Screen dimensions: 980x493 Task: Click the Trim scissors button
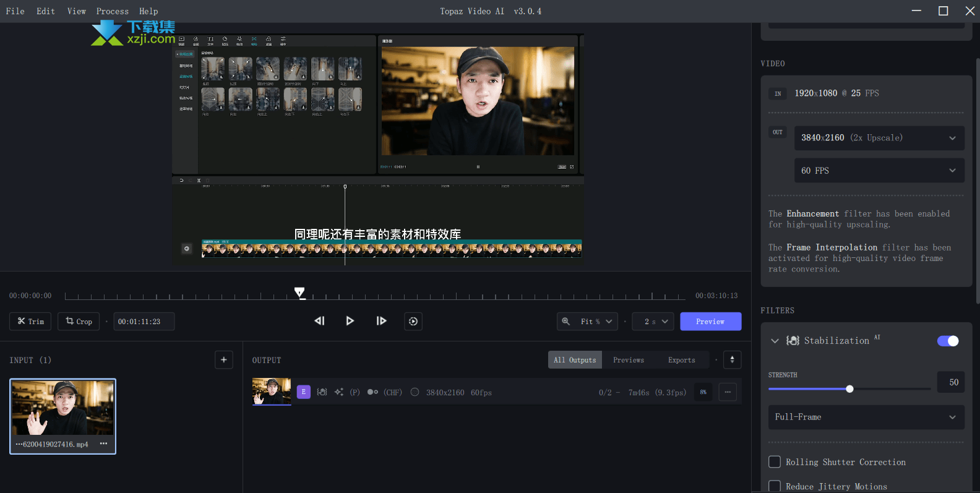pyautogui.click(x=30, y=321)
